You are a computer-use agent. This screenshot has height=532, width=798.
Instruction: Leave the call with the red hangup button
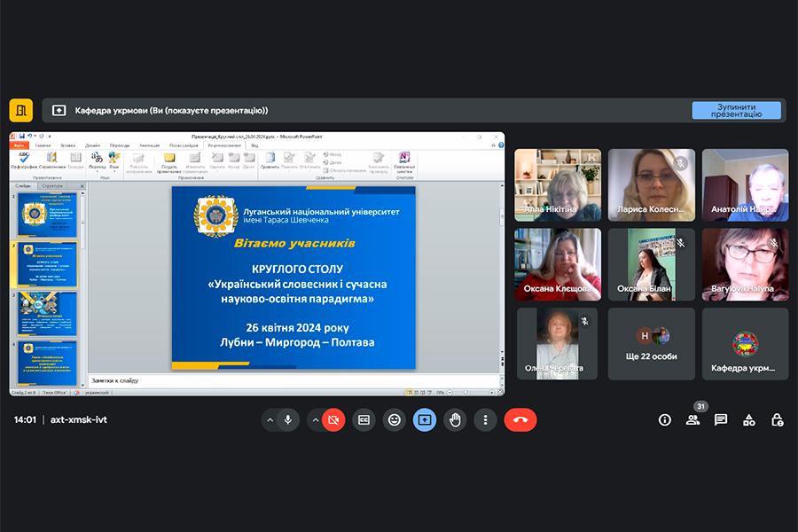[x=520, y=420]
